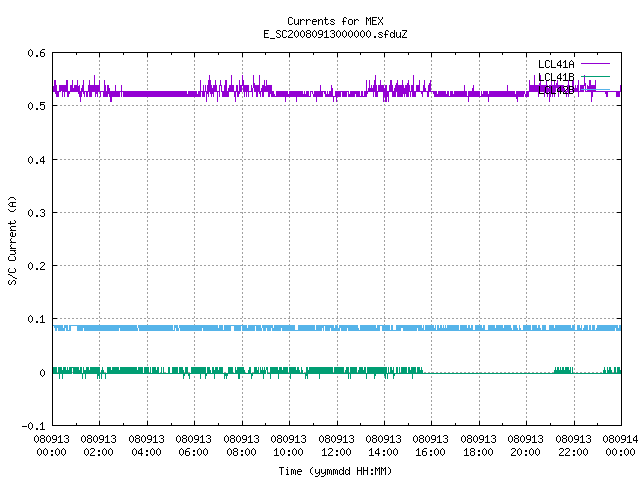Click the LCL42B legend label
640x480 pixels.
(x=556, y=90)
